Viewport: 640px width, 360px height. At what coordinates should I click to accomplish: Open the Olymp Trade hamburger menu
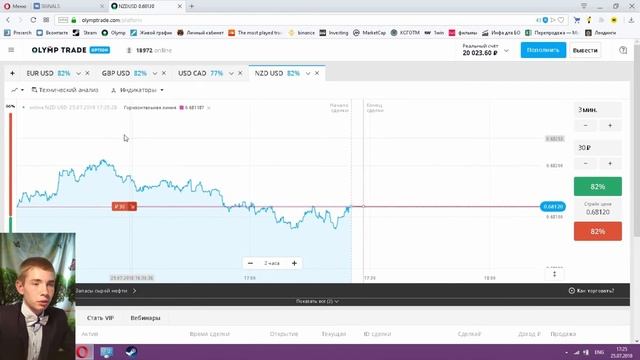(11, 50)
